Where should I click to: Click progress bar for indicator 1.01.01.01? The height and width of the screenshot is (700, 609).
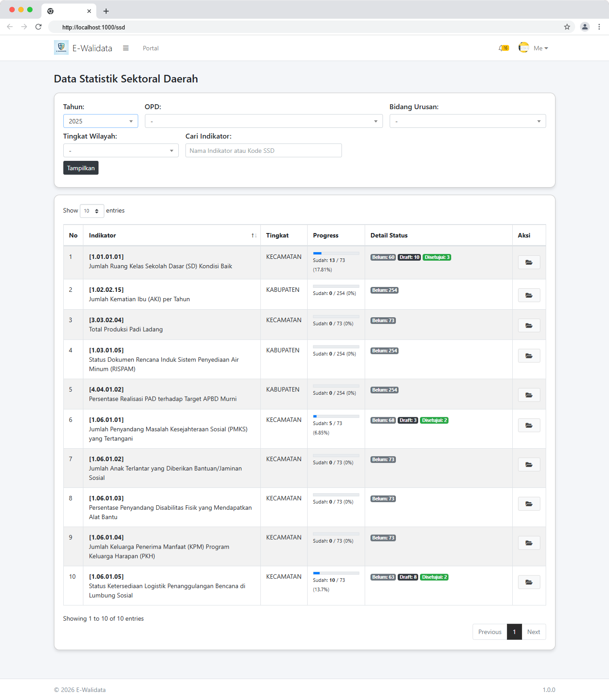coord(336,253)
